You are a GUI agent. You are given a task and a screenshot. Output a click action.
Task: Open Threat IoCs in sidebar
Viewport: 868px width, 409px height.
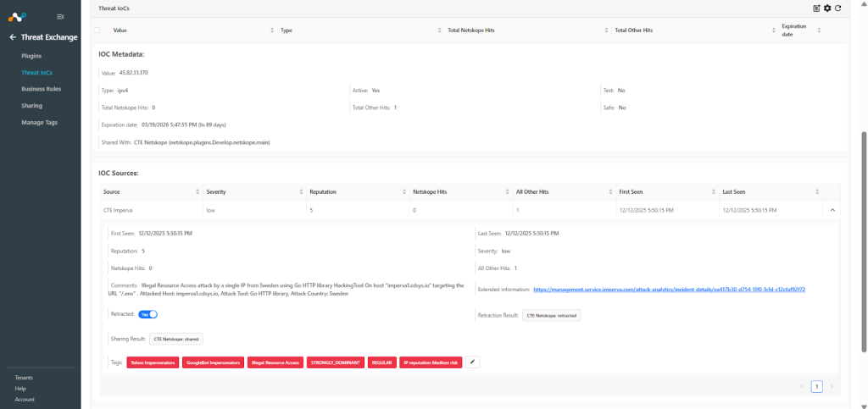[x=36, y=73]
